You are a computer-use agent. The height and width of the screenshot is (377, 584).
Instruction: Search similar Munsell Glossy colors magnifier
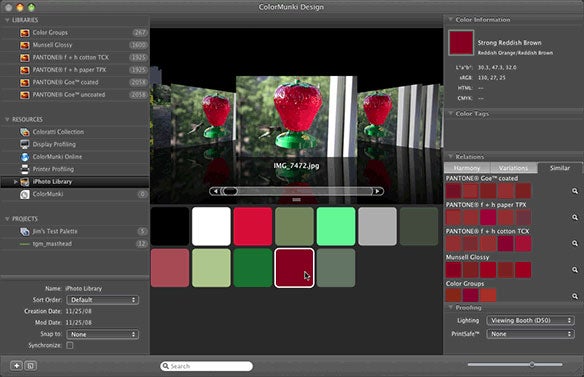click(575, 269)
